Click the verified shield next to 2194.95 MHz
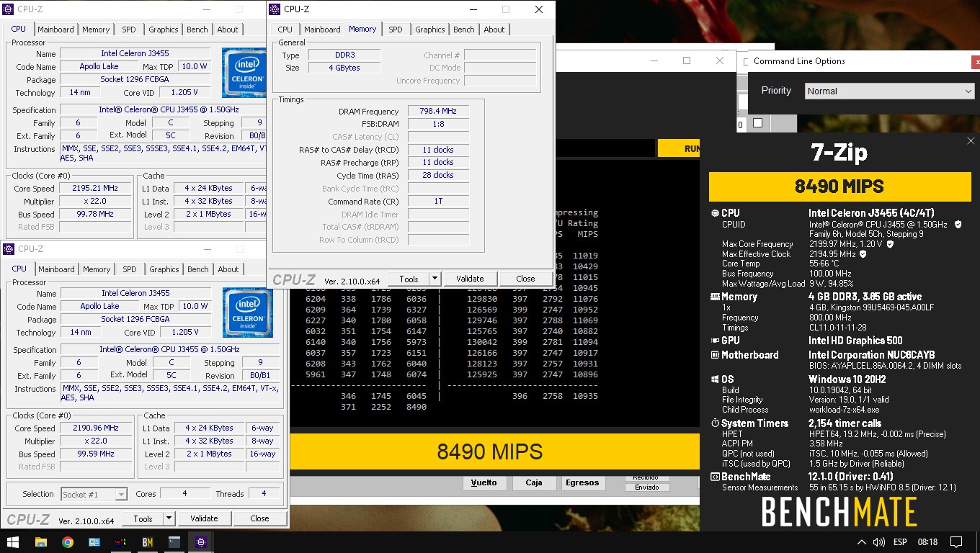The image size is (980, 553). click(x=863, y=254)
